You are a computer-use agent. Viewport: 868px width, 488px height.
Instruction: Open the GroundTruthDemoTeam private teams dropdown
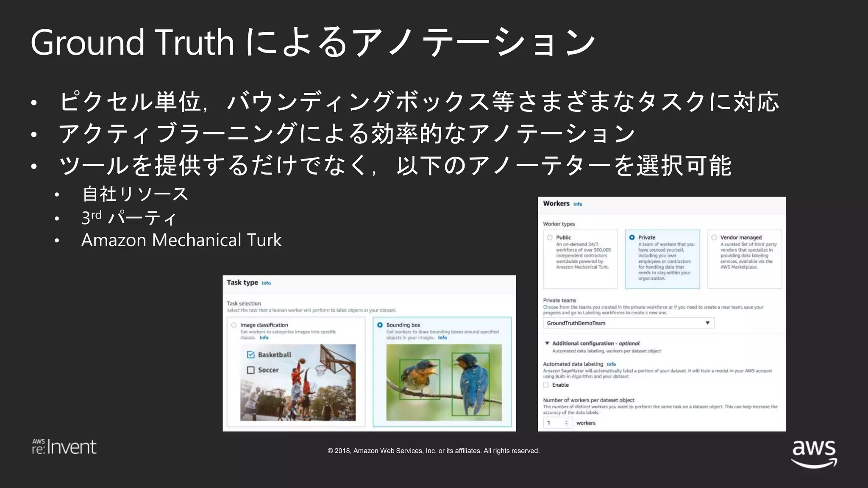point(629,323)
